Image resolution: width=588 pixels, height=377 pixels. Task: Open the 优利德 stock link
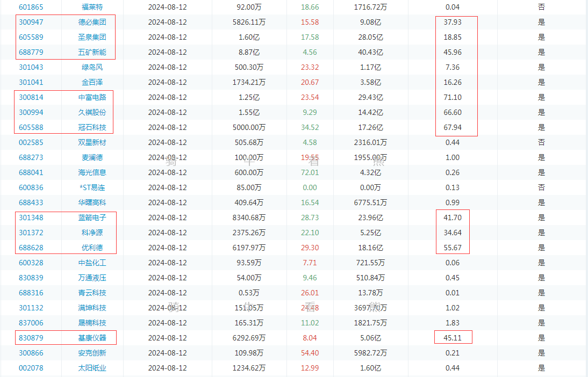click(x=92, y=248)
